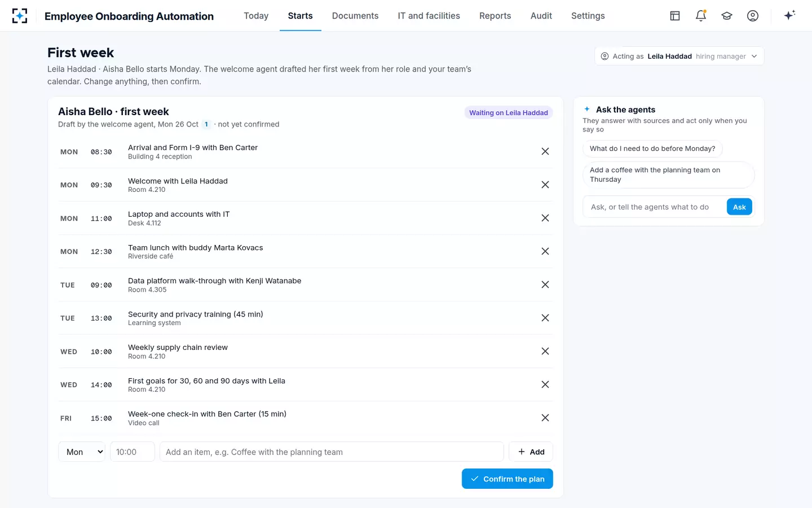Click the 'Video call' location text

tap(144, 423)
